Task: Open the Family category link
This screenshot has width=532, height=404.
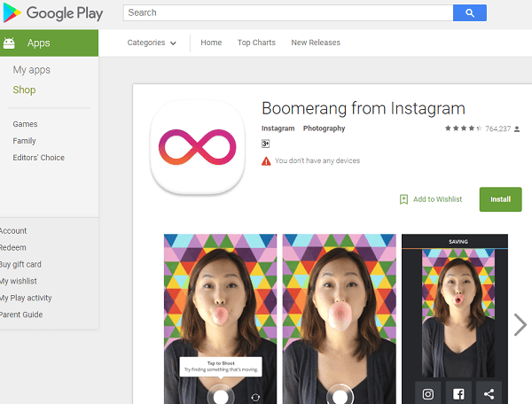Action: coord(24,141)
